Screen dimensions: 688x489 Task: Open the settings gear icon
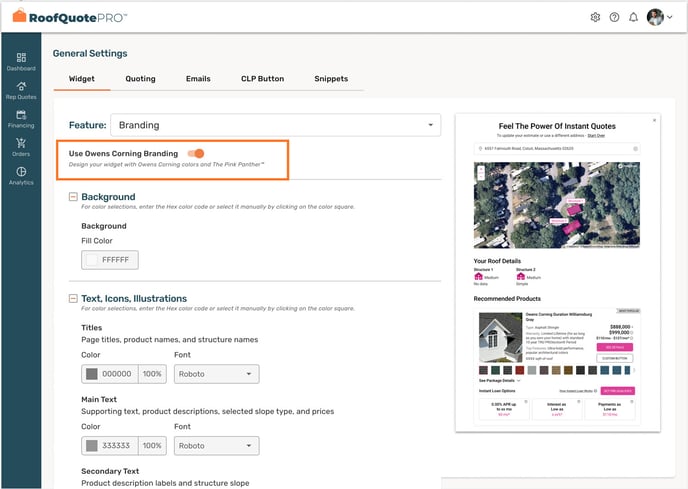595,17
